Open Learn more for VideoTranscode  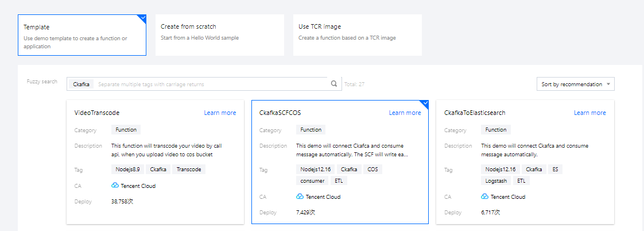220,113
